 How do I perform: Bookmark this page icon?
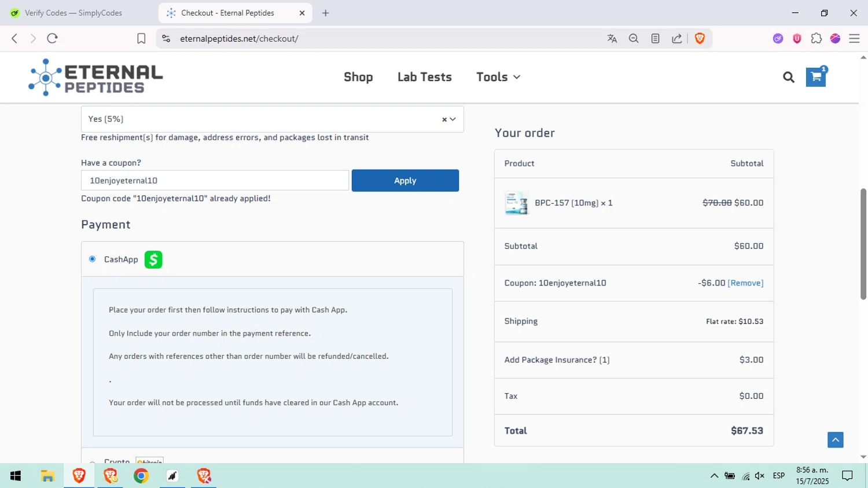click(141, 39)
